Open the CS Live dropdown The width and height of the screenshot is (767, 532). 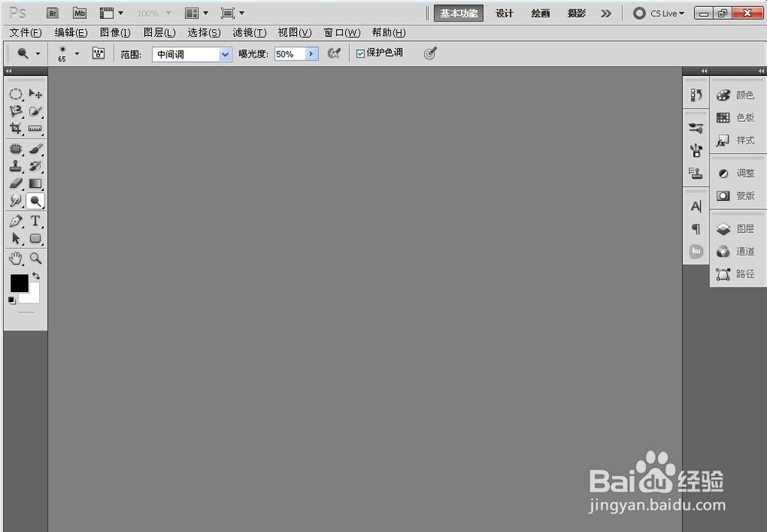(658, 13)
